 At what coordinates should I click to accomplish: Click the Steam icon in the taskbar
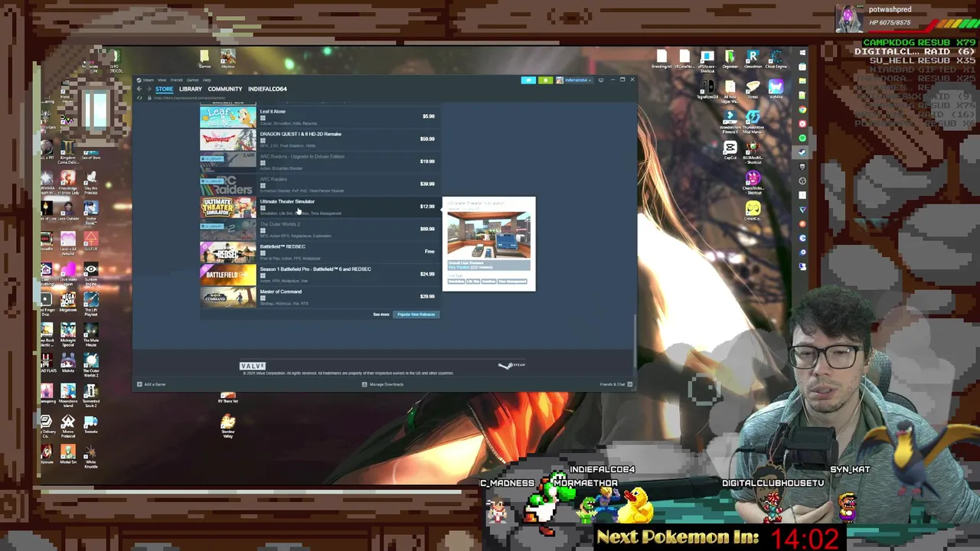point(802,152)
